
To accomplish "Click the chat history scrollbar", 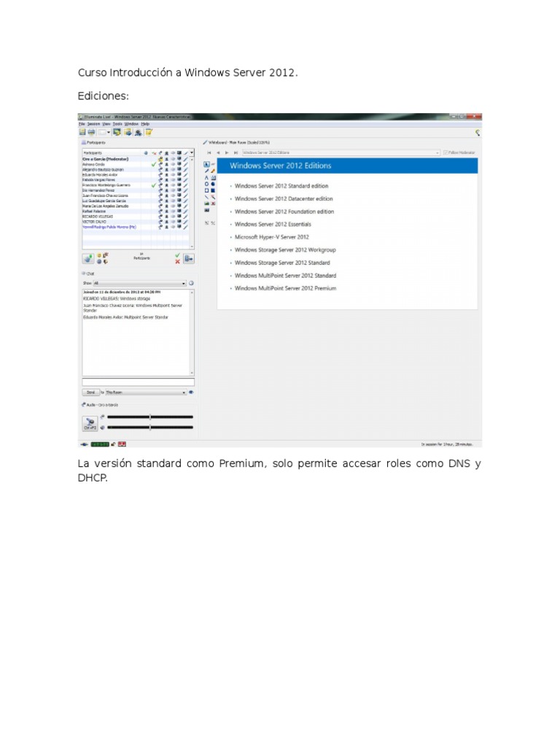I will click(x=192, y=332).
